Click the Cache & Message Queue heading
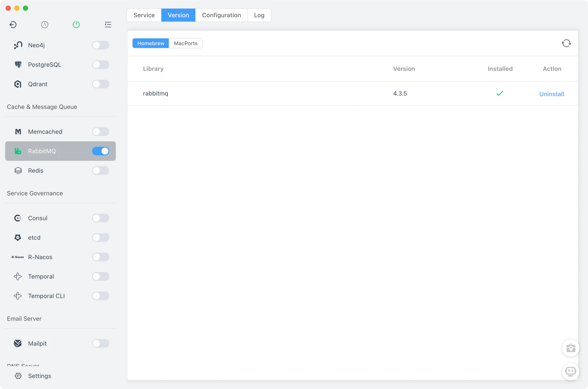 coord(42,107)
